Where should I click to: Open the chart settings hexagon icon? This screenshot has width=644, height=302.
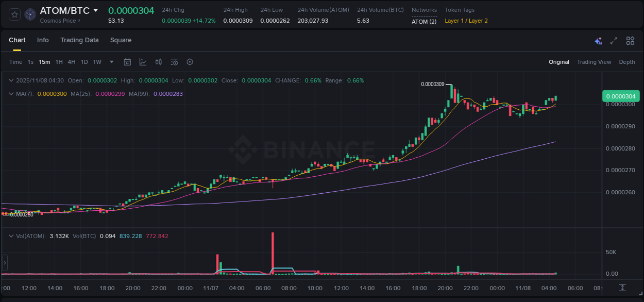(x=190, y=61)
